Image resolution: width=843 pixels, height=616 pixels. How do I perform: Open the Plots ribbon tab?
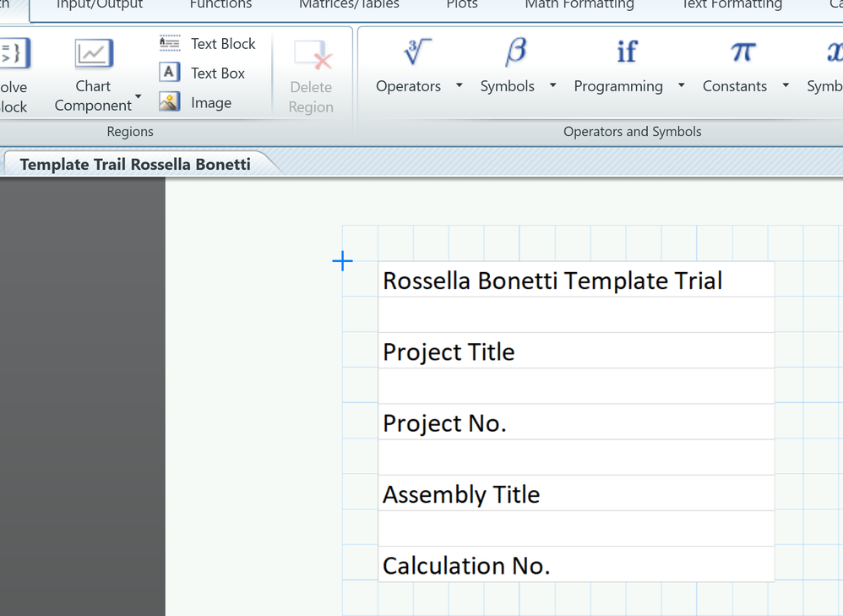pyautogui.click(x=462, y=5)
